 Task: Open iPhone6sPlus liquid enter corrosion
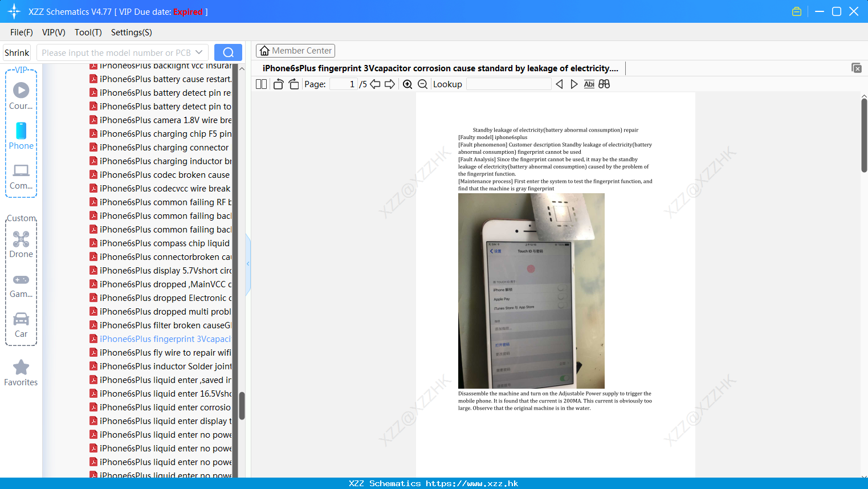[x=161, y=407]
